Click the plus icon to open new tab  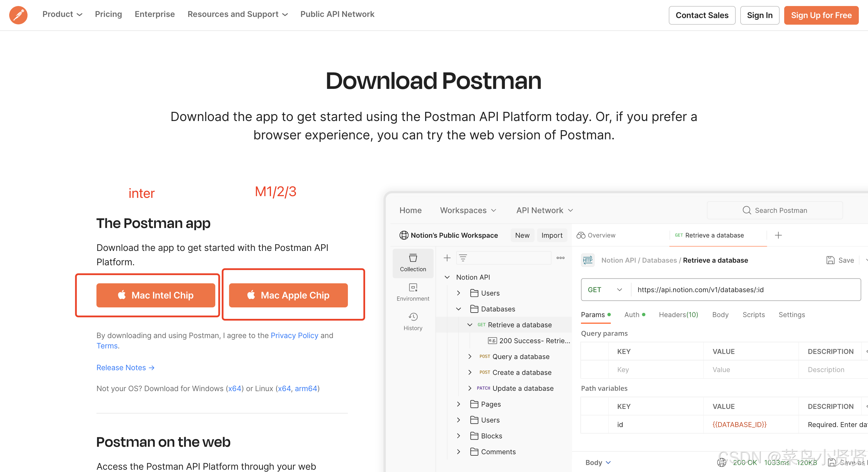click(778, 235)
